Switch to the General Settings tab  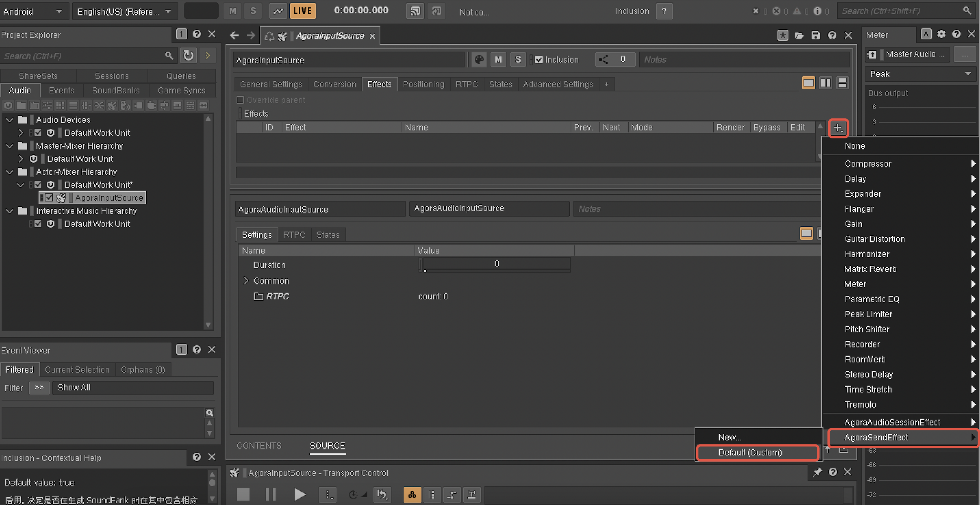271,84
